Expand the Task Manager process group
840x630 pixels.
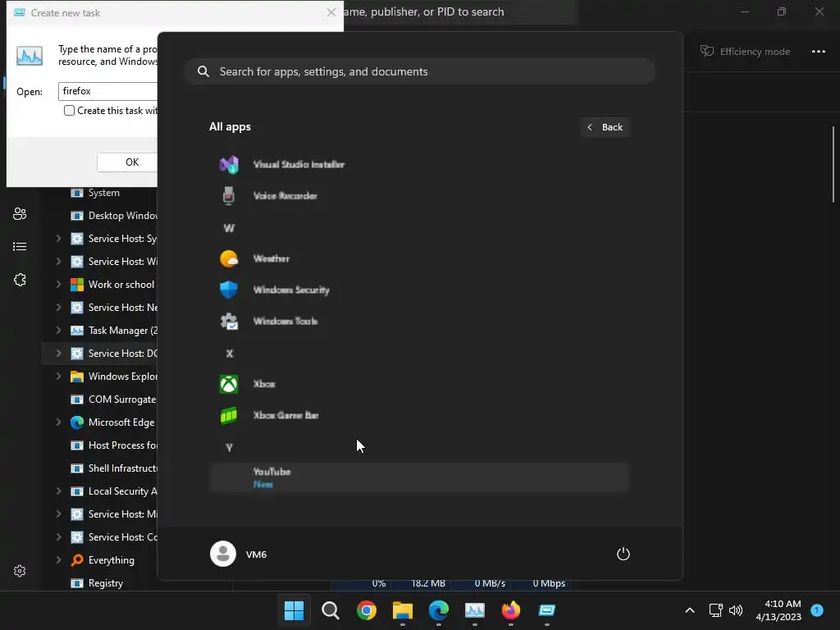pos(58,331)
